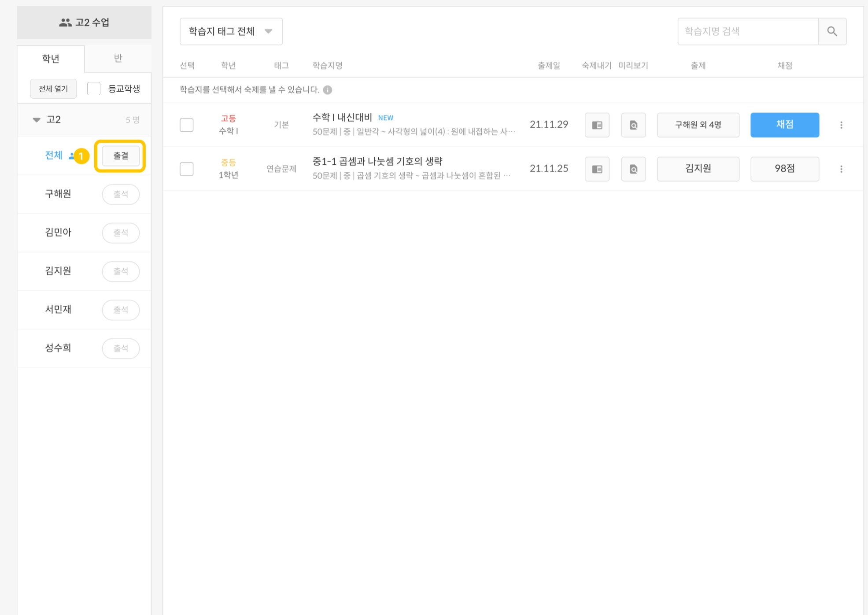Select the 학년 tab

click(x=51, y=58)
